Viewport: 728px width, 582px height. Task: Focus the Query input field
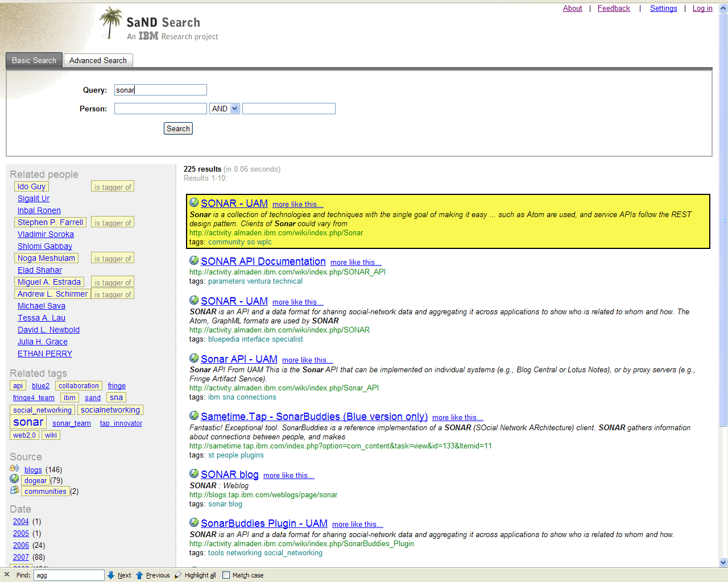tap(160, 90)
